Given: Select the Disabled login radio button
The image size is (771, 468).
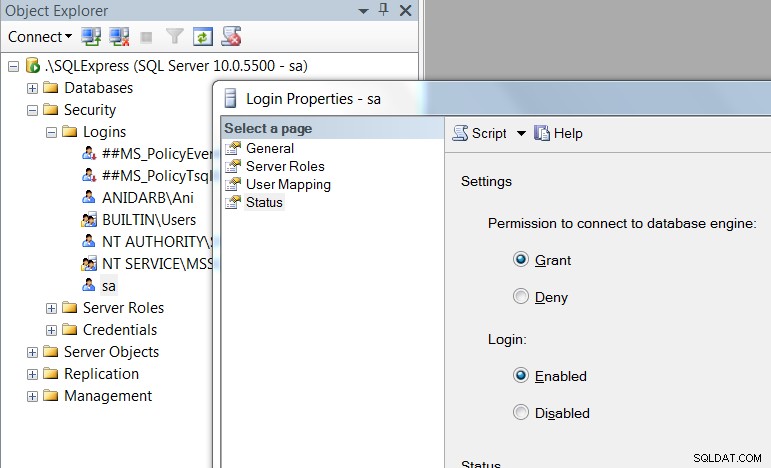Looking at the screenshot, I should point(521,412).
